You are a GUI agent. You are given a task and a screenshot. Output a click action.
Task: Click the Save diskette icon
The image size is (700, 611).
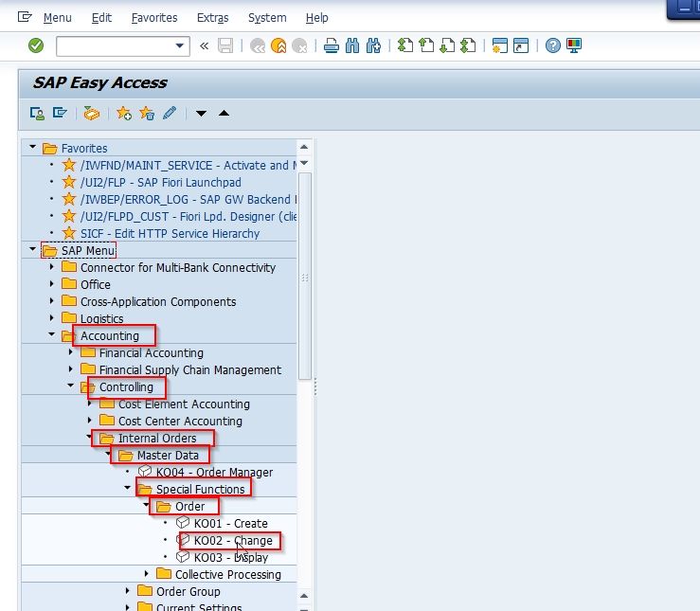tap(225, 45)
